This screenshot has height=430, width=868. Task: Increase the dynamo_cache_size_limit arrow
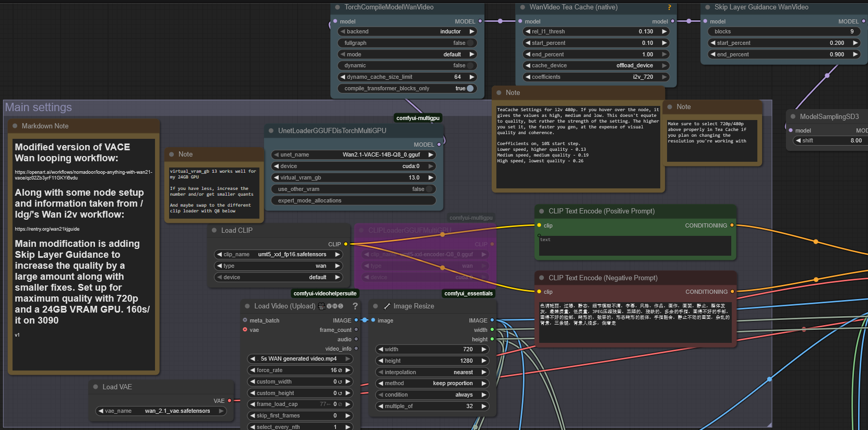pos(472,77)
